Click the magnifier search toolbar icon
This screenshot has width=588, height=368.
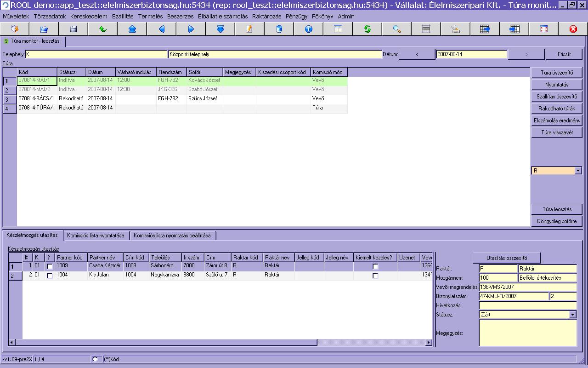397,29
